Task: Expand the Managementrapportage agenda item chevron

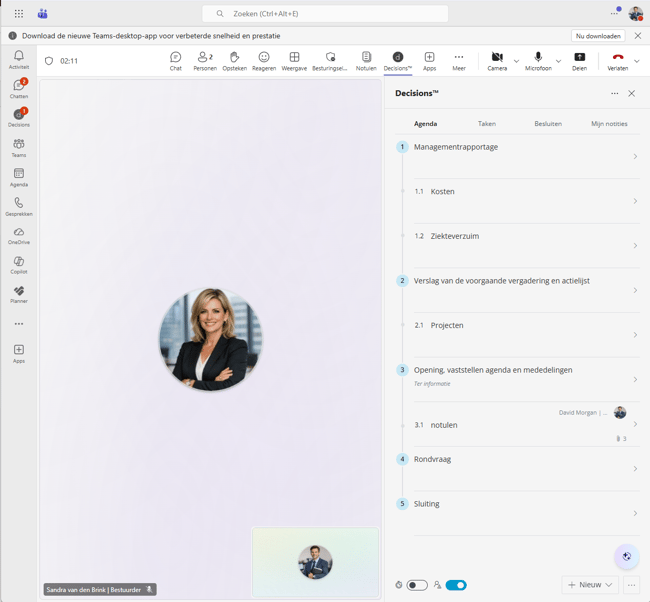Action: [635, 157]
